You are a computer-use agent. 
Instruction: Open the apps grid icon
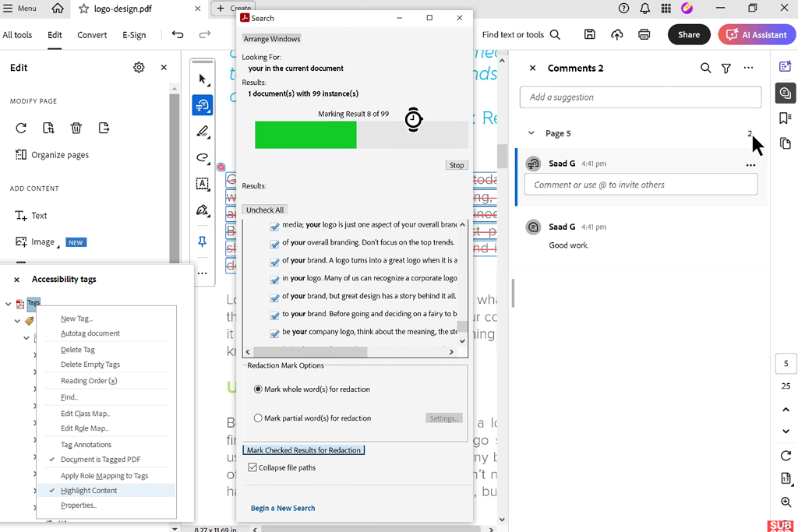[666, 8]
